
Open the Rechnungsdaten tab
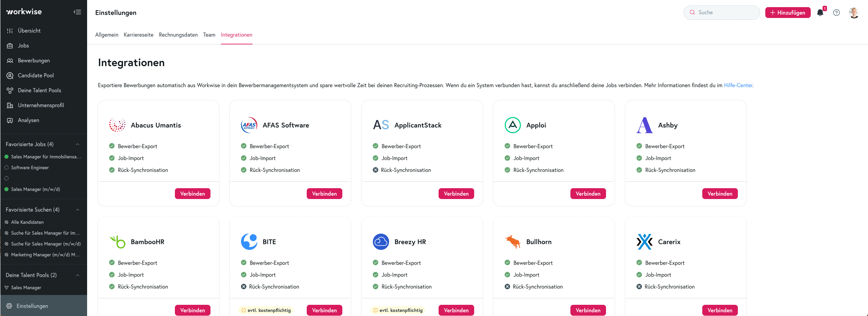pos(178,35)
